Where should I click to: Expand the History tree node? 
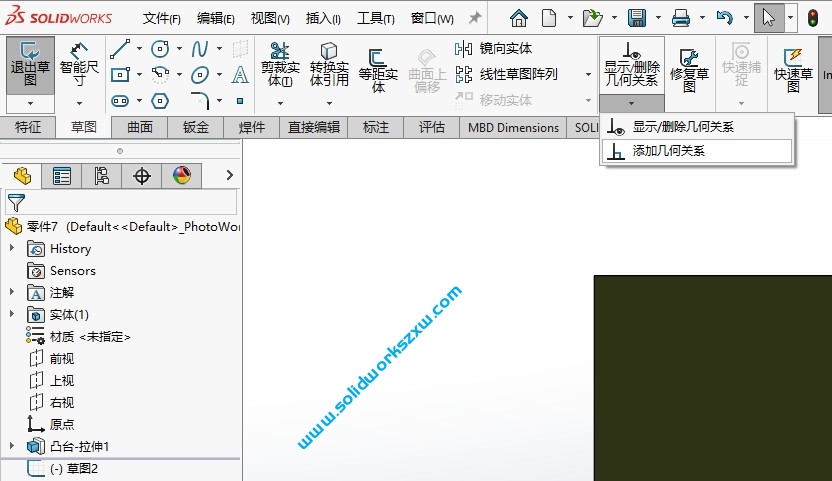pos(12,248)
